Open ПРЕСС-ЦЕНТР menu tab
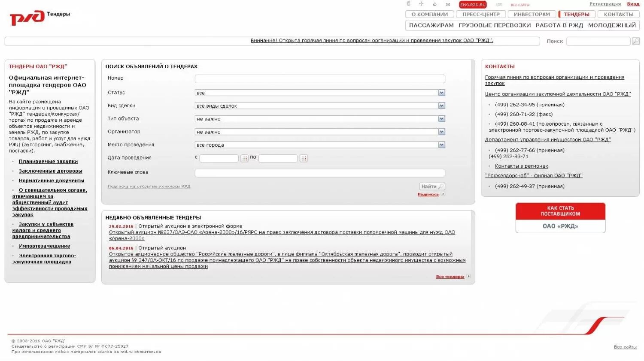 click(481, 14)
